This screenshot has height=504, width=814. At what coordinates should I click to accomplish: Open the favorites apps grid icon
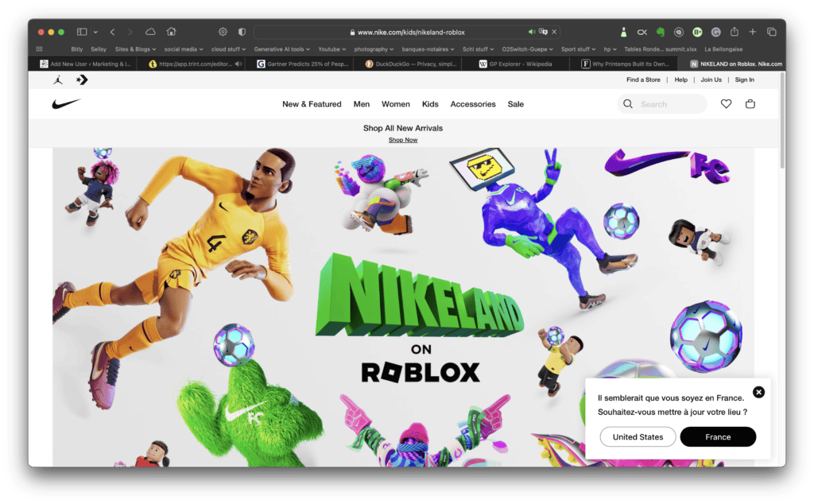(39, 49)
